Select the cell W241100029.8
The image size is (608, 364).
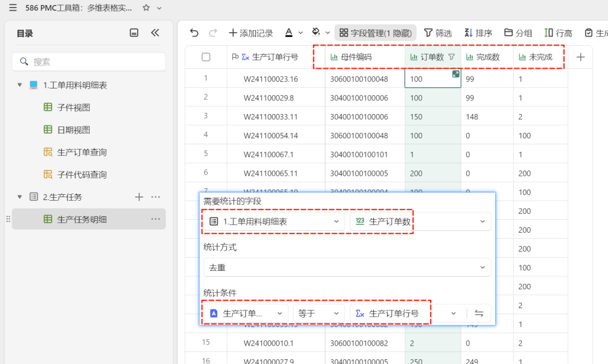click(x=276, y=98)
